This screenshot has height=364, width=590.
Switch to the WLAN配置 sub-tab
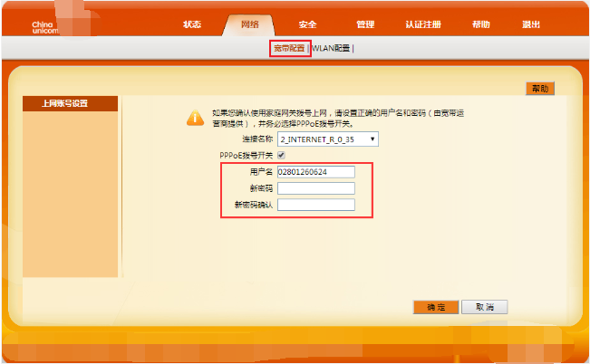point(330,48)
